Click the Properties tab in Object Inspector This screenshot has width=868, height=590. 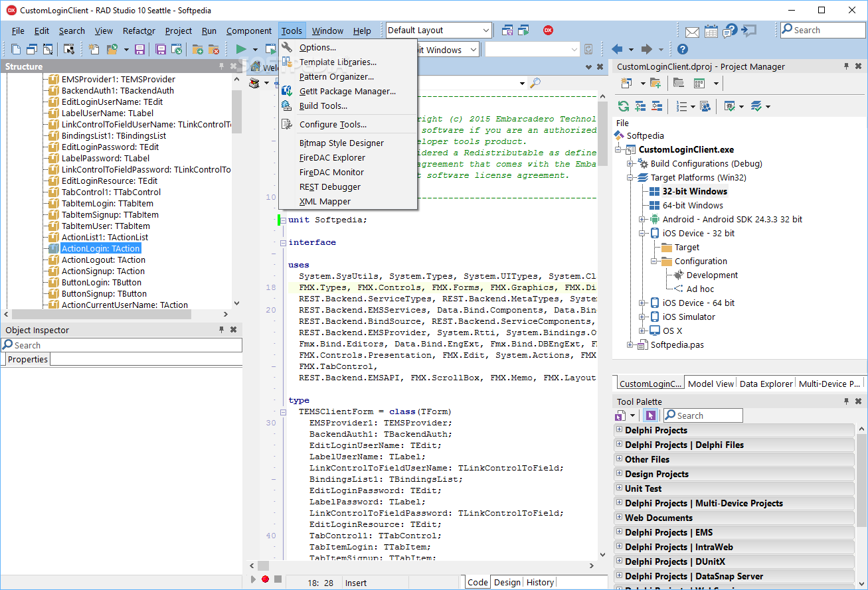pyautogui.click(x=28, y=359)
